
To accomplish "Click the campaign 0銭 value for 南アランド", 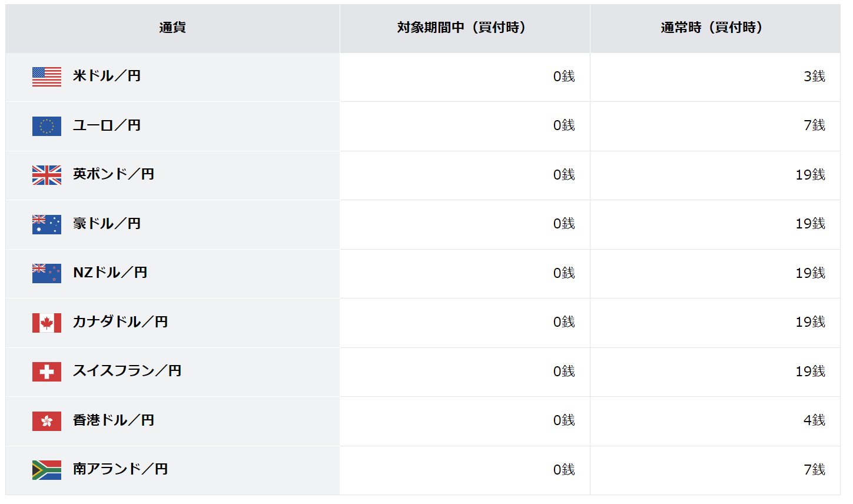I will click(563, 470).
